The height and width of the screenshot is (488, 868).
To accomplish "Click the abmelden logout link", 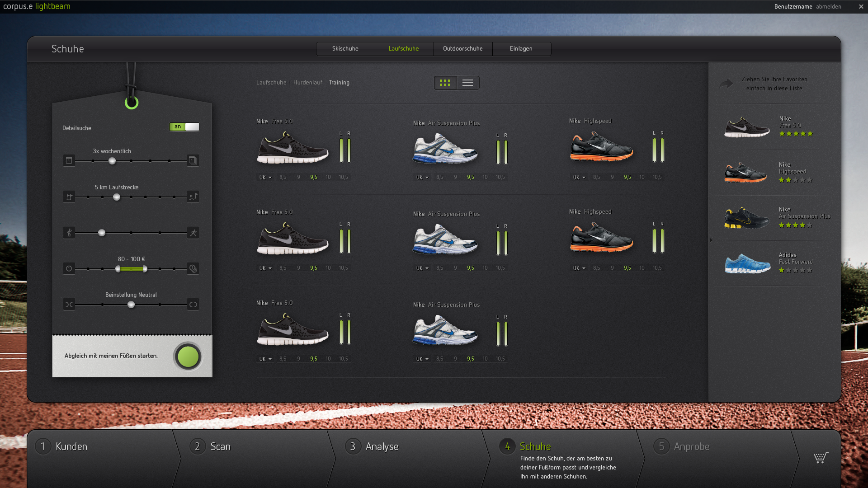I will pos(829,7).
